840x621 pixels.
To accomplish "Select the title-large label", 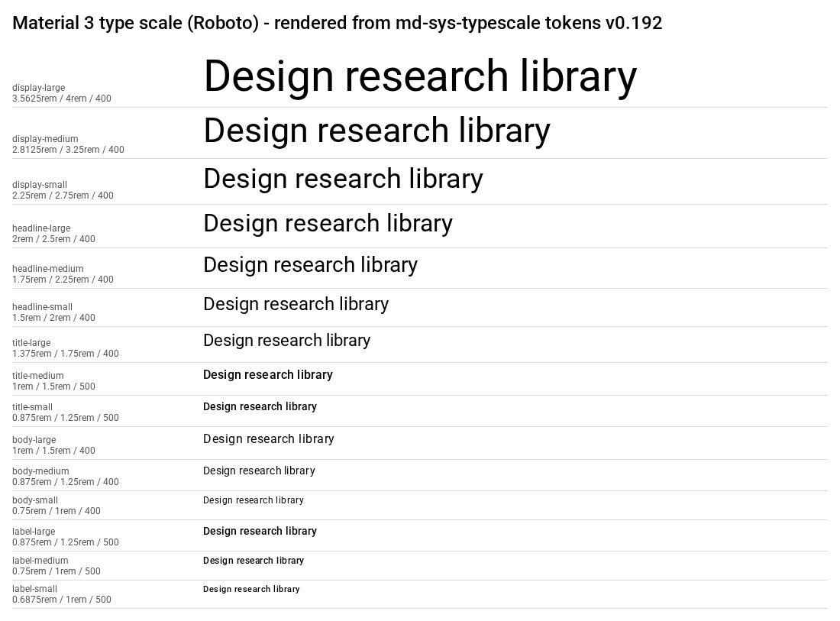I will tap(31, 342).
